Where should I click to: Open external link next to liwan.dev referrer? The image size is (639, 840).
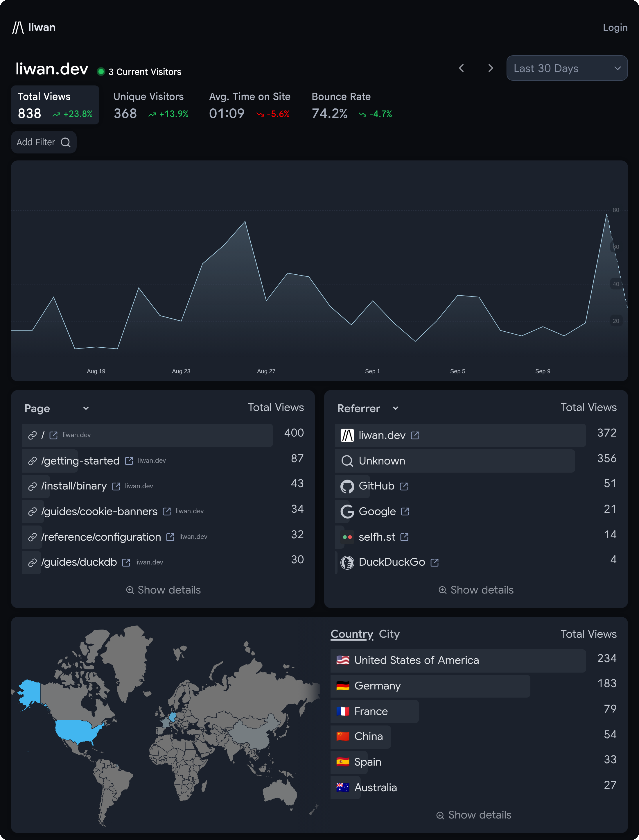415,435
